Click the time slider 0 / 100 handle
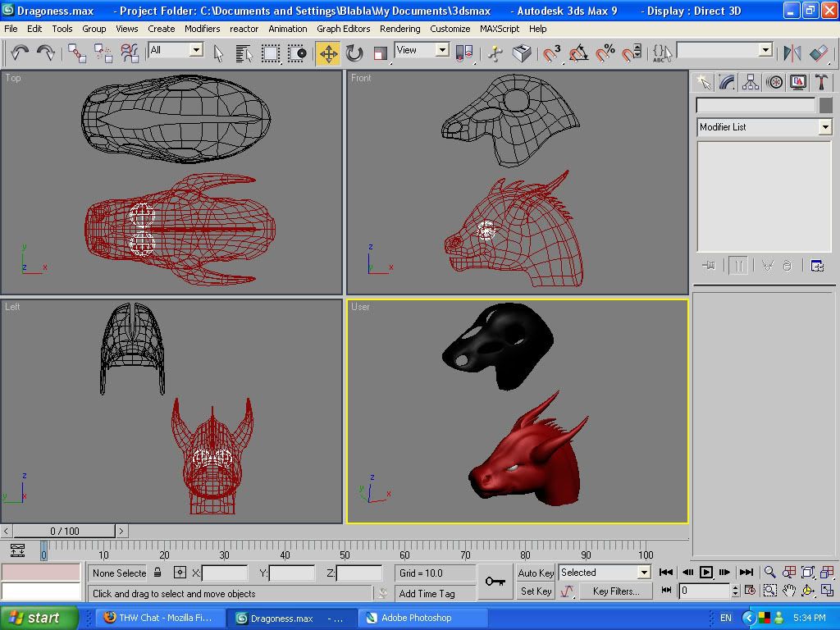840x630 pixels. coord(64,531)
